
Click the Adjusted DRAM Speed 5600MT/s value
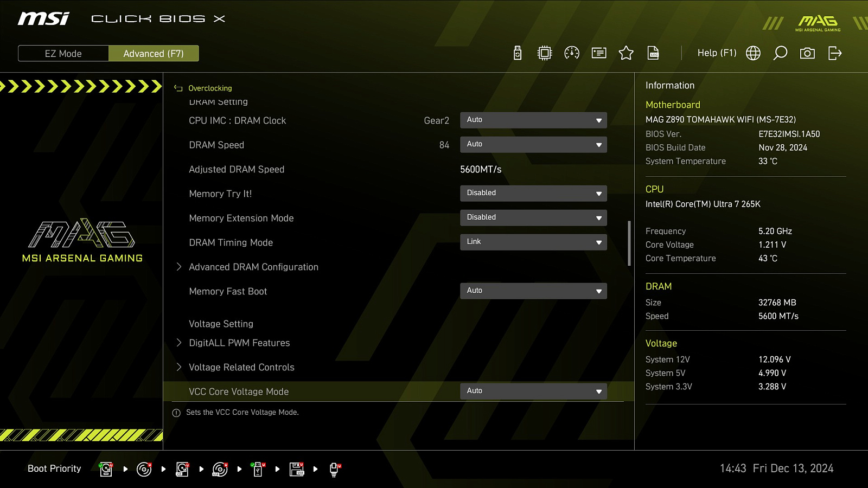point(481,169)
